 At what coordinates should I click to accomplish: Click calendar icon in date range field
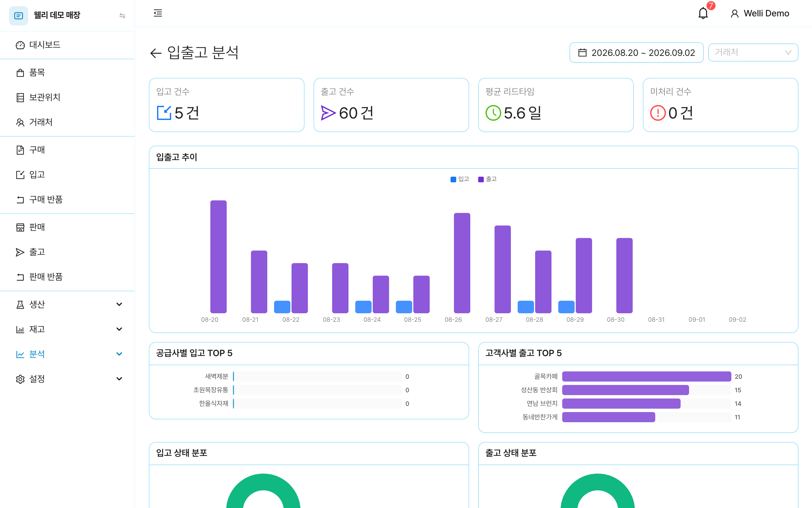(x=582, y=52)
